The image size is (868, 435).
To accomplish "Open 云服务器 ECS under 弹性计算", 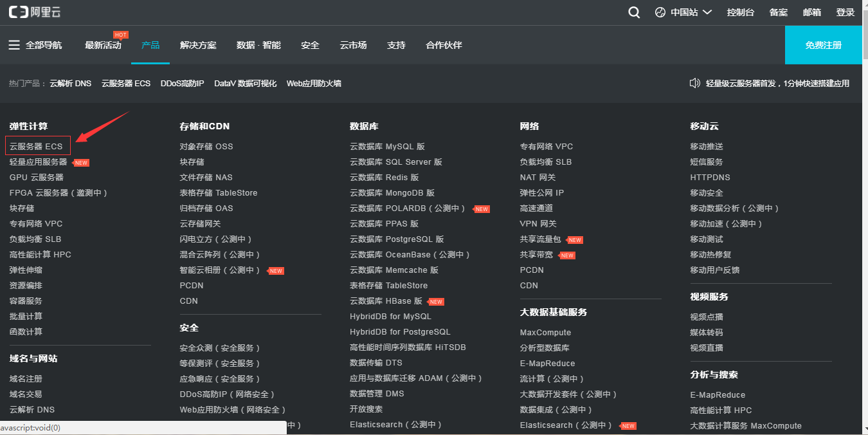I will point(36,147).
